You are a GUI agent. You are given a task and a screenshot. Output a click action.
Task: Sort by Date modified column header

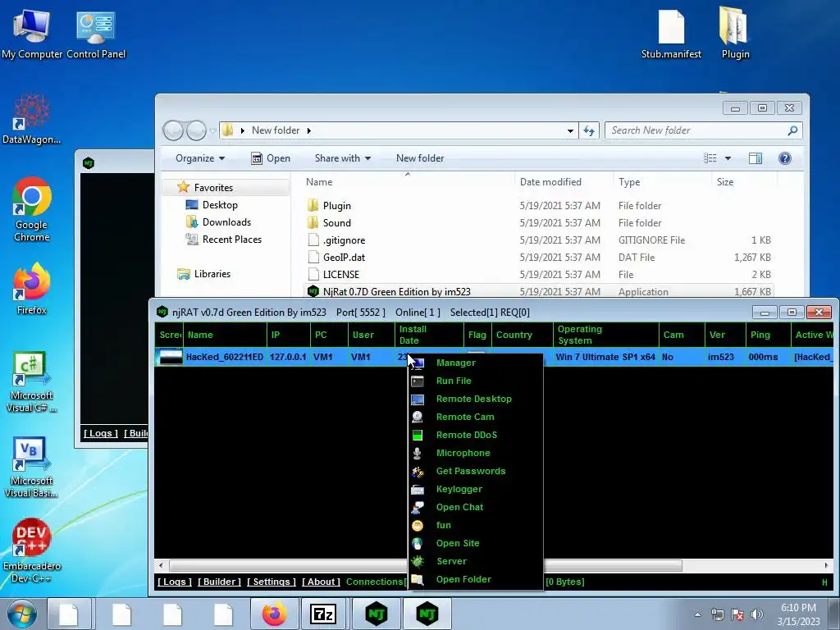[550, 182]
